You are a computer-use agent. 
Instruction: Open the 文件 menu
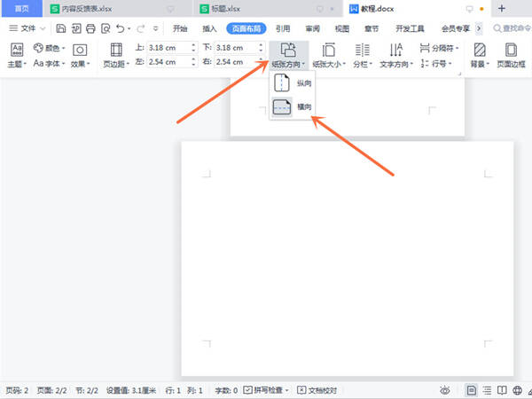(x=22, y=28)
